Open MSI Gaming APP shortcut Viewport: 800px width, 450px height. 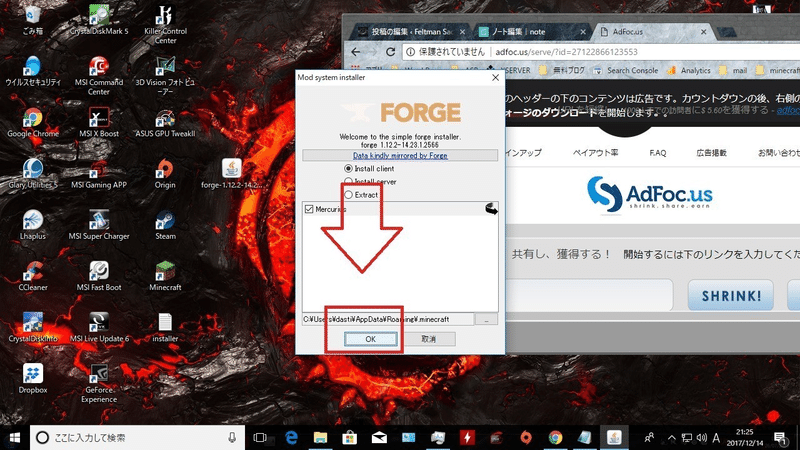99,173
